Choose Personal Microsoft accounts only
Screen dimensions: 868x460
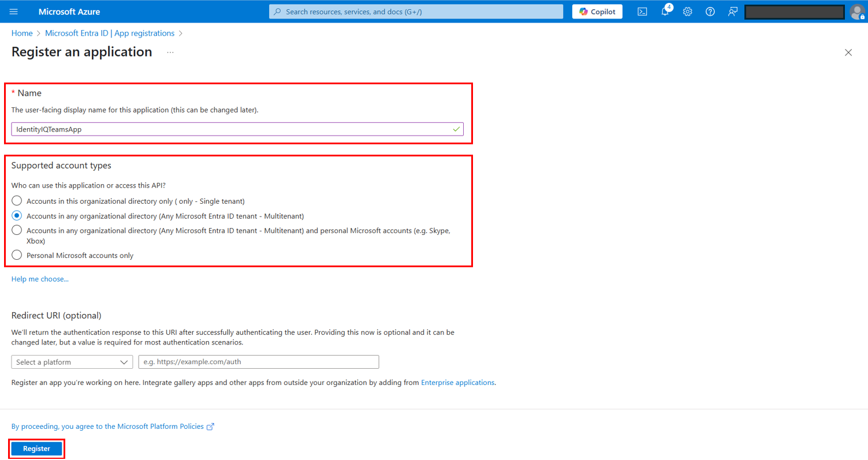pyautogui.click(x=17, y=255)
